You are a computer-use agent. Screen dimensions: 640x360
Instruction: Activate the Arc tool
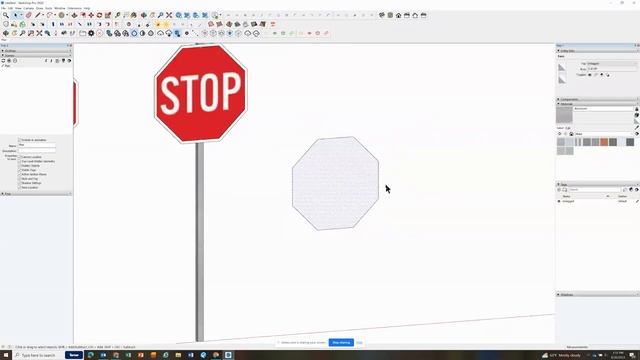[x=49, y=15]
